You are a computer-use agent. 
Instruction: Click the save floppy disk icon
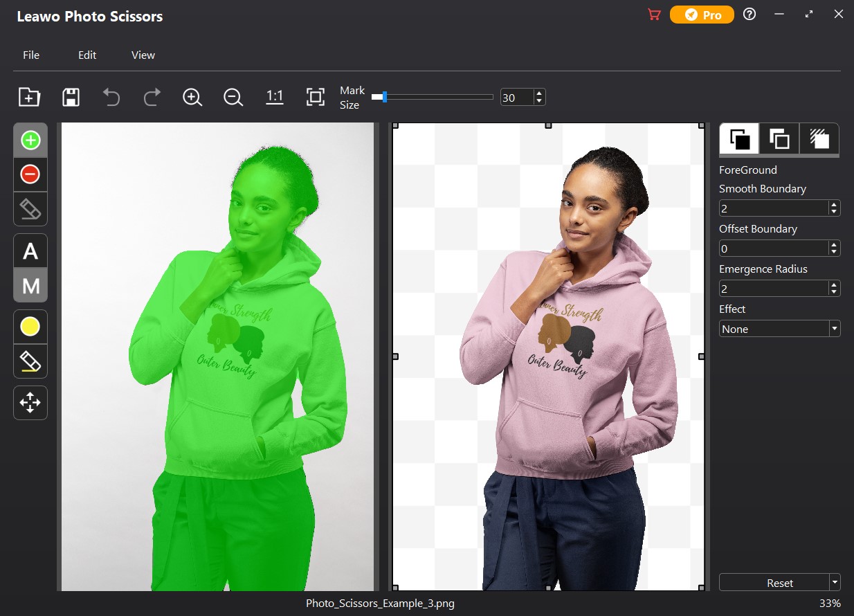point(71,98)
